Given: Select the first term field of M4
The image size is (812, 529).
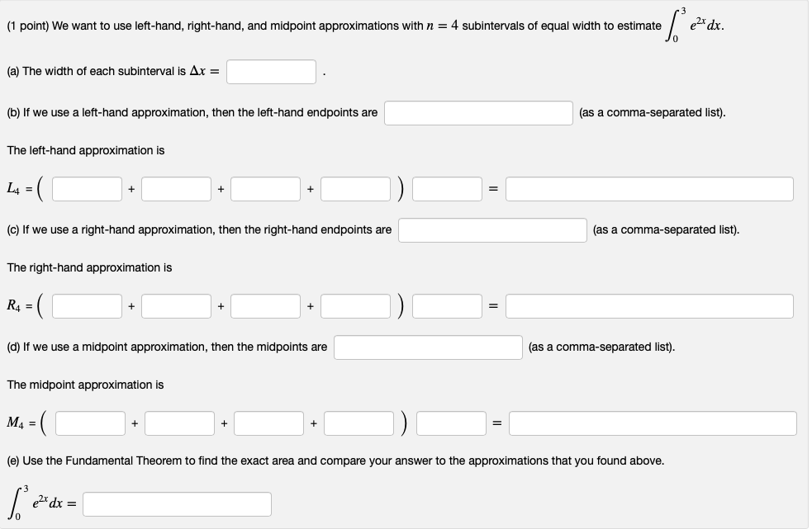Looking at the screenshot, I should (89, 423).
